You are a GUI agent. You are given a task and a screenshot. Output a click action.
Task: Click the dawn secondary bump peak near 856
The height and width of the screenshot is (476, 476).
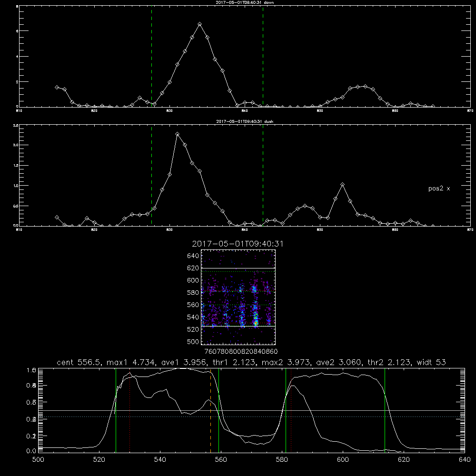[365, 87]
